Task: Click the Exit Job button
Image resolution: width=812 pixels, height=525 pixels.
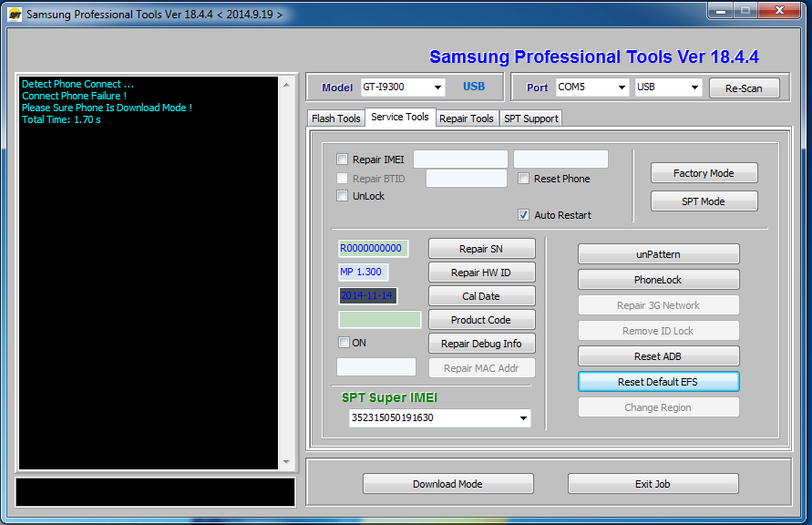Action: pyautogui.click(x=653, y=484)
